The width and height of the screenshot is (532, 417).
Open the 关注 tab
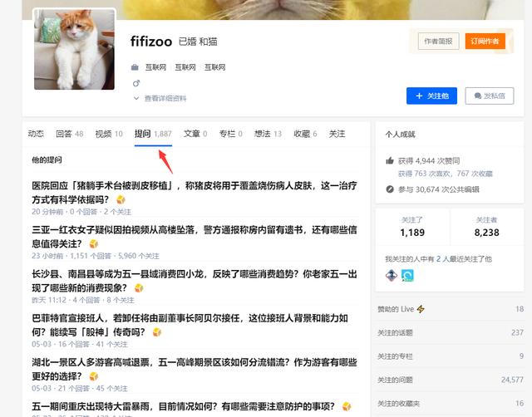click(x=337, y=134)
